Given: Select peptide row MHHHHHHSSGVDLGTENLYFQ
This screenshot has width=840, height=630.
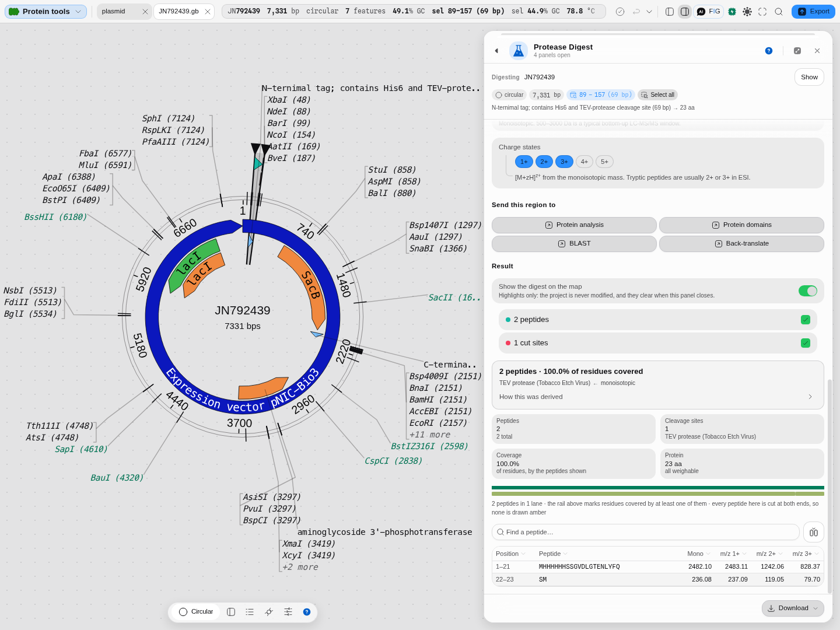Looking at the screenshot, I should point(658,566).
